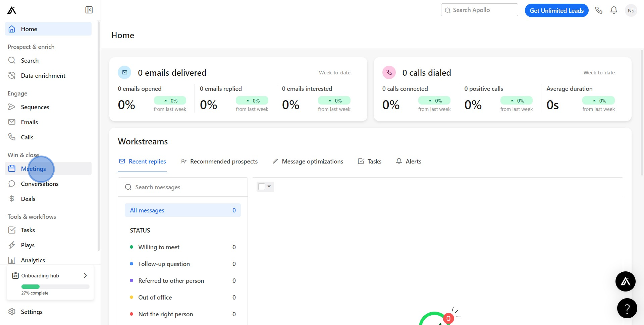Click the red 0 notification badge
The height and width of the screenshot is (325, 644).
click(x=448, y=318)
